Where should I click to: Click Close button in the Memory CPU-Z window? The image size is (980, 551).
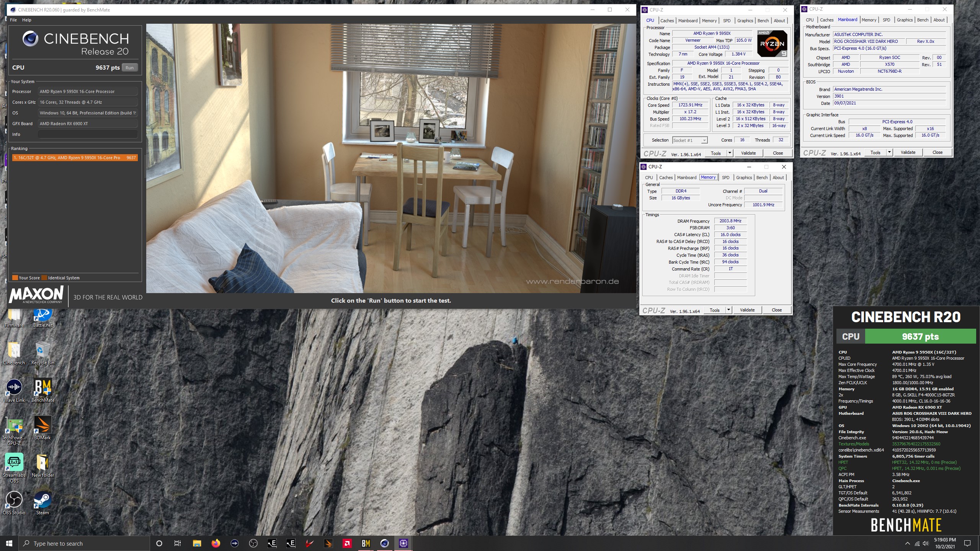[777, 310]
